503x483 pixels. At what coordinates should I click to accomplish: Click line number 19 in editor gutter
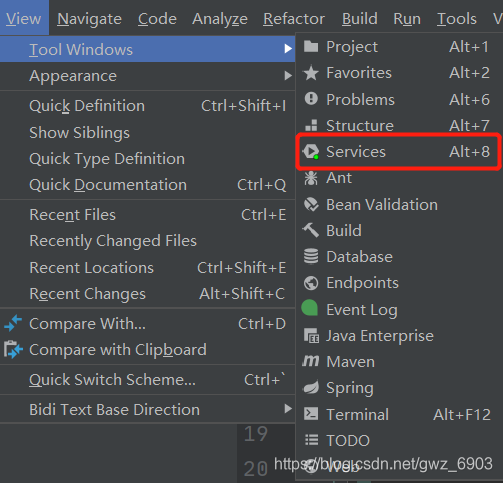click(256, 434)
